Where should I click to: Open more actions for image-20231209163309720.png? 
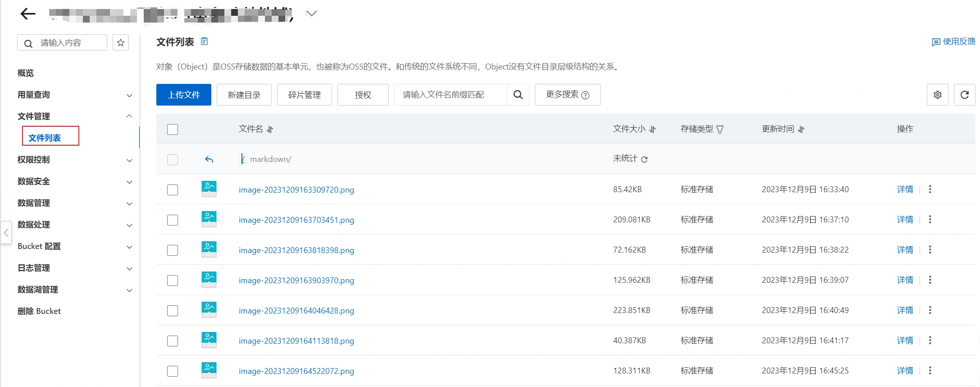pos(930,189)
